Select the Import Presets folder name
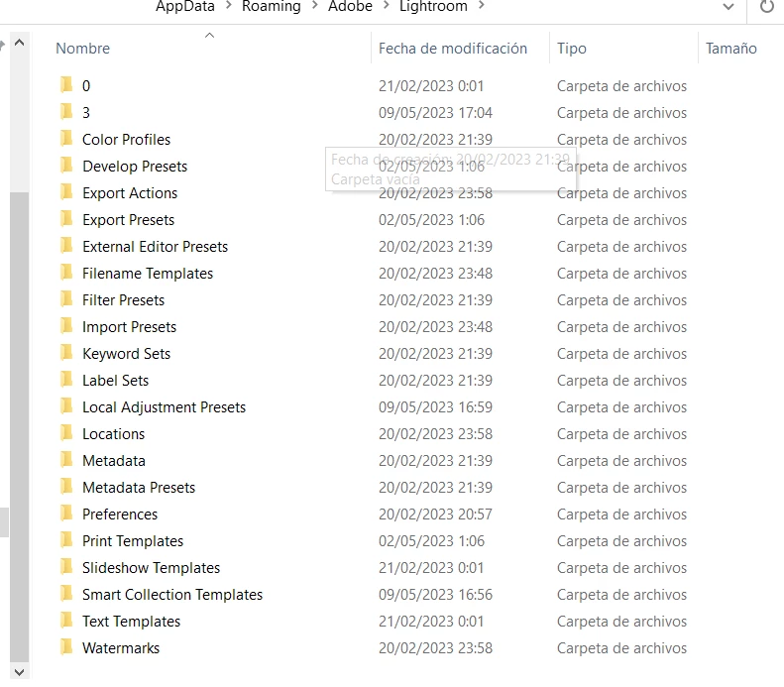Screen dimensions: 784x687 pyautogui.click(x=129, y=326)
